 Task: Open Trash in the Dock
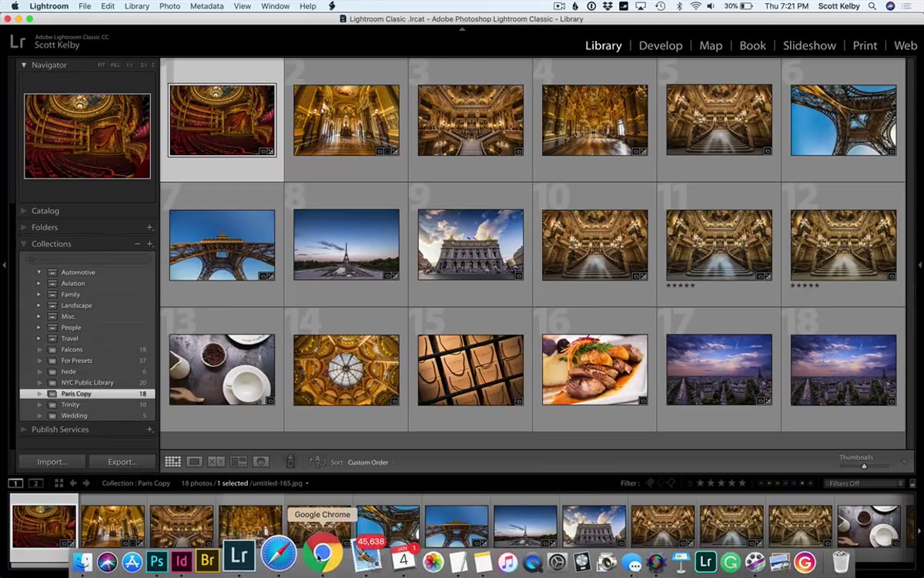(841, 562)
